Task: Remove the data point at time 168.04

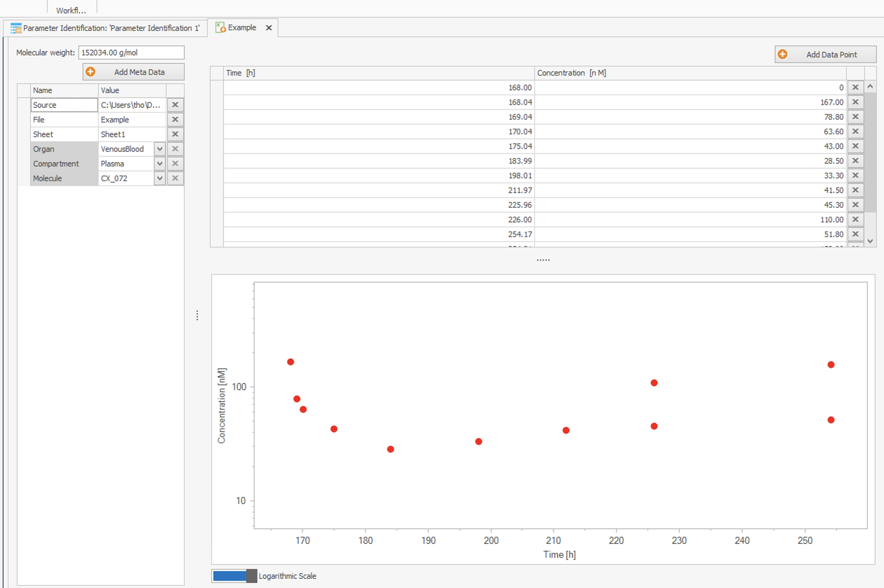Action: pyautogui.click(x=855, y=102)
